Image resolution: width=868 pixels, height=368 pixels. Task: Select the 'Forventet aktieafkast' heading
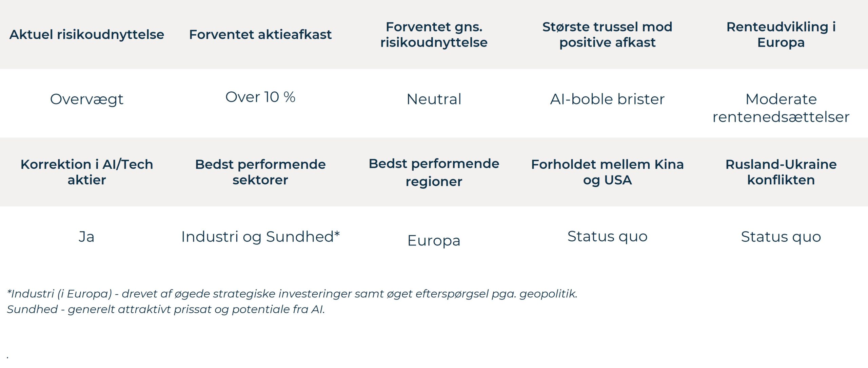tap(260, 35)
